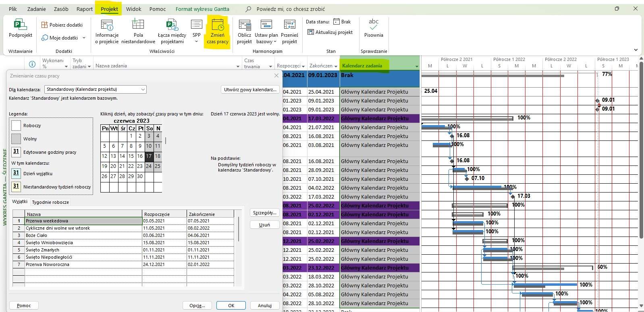The width and height of the screenshot is (644, 312).
Task: Switch to Tygodnie robocze tab
Action: pyautogui.click(x=50, y=202)
